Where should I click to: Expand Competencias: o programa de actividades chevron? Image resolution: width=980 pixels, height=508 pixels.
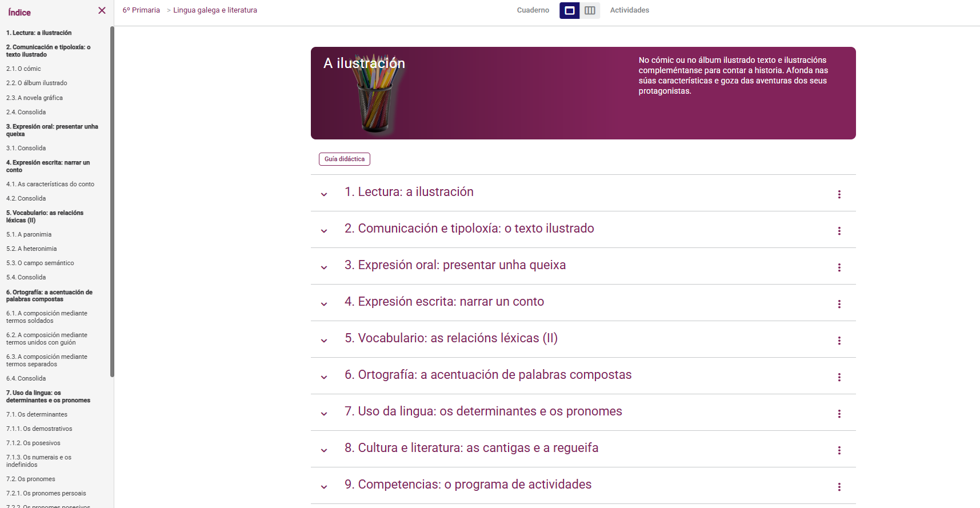(x=324, y=487)
